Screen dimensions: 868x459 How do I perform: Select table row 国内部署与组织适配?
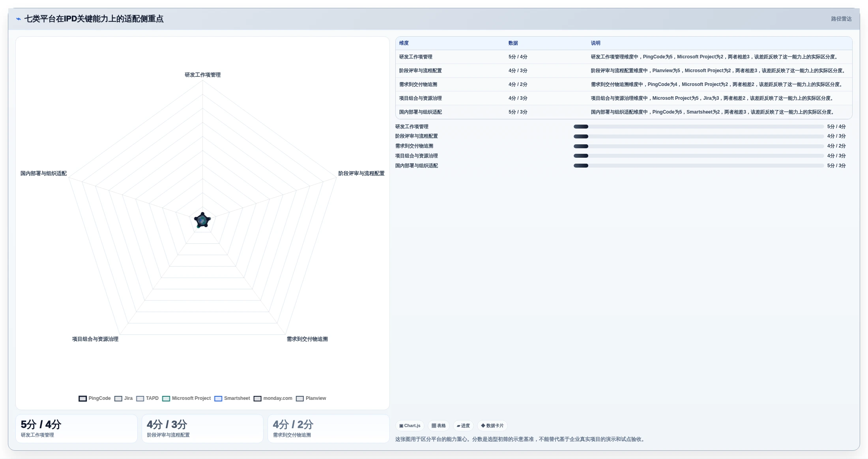click(x=624, y=112)
